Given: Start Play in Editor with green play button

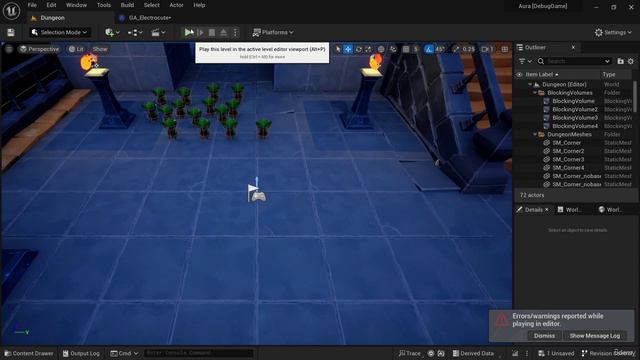Looking at the screenshot, I should [189, 32].
